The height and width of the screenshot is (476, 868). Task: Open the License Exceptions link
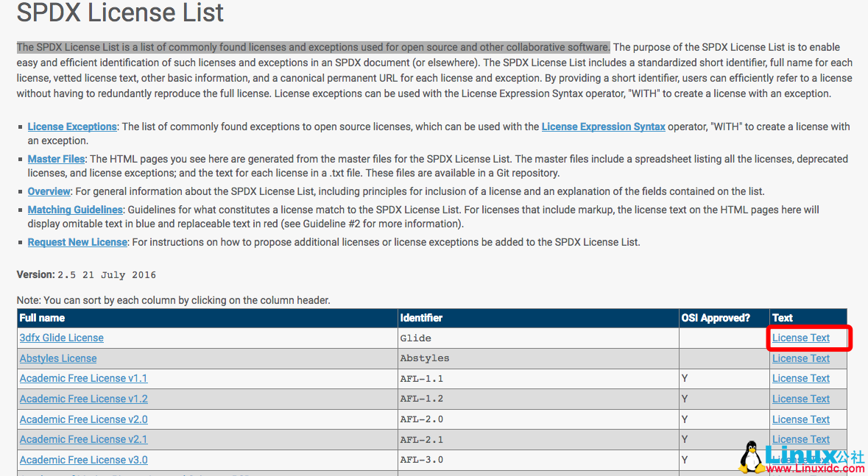(72, 127)
